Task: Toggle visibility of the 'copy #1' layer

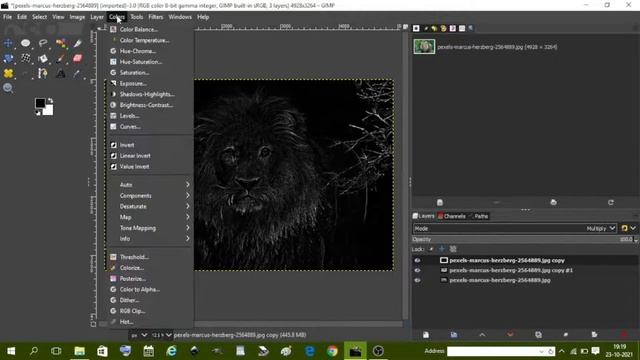Action: [417, 270]
